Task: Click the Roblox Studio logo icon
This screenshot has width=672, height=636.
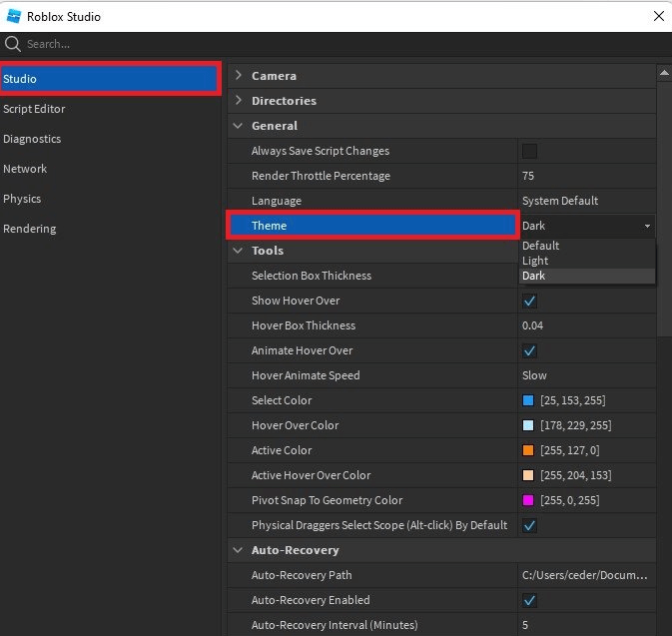Action: (x=14, y=16)
